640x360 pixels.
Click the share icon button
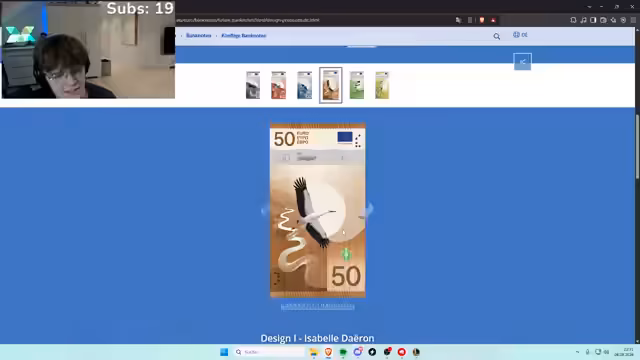coord(522,62)
